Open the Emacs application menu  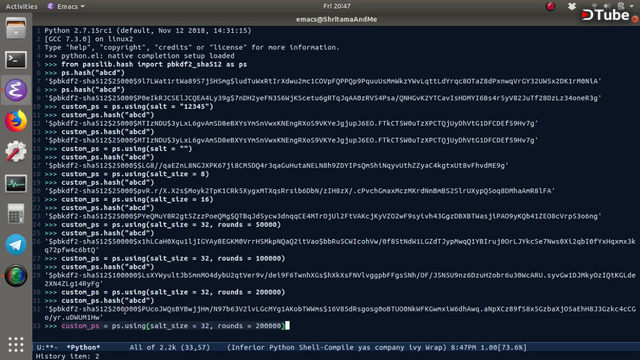tap(66, 6)
